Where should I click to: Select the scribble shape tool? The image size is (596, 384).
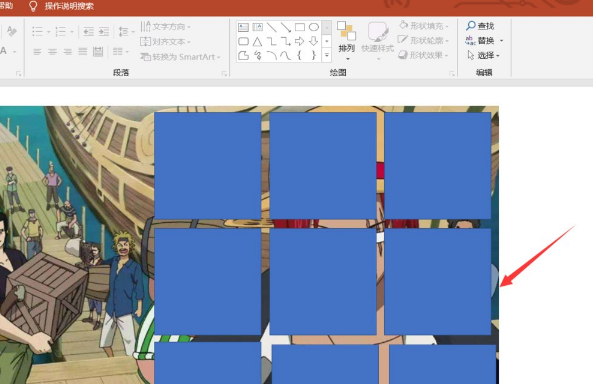tap(257, 56)
